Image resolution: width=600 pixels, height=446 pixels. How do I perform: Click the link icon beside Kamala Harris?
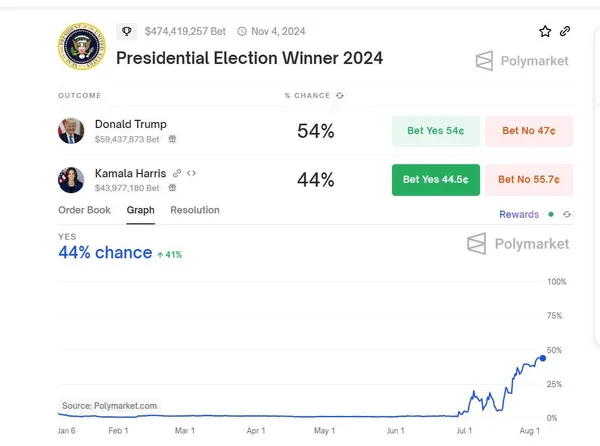pos(177,172)
